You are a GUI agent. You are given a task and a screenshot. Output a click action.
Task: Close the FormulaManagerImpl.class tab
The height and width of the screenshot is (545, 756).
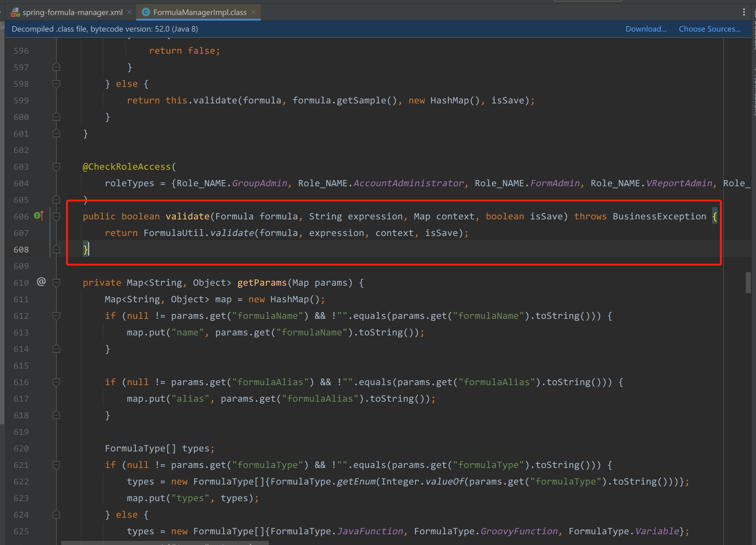[x=253, y=12]
